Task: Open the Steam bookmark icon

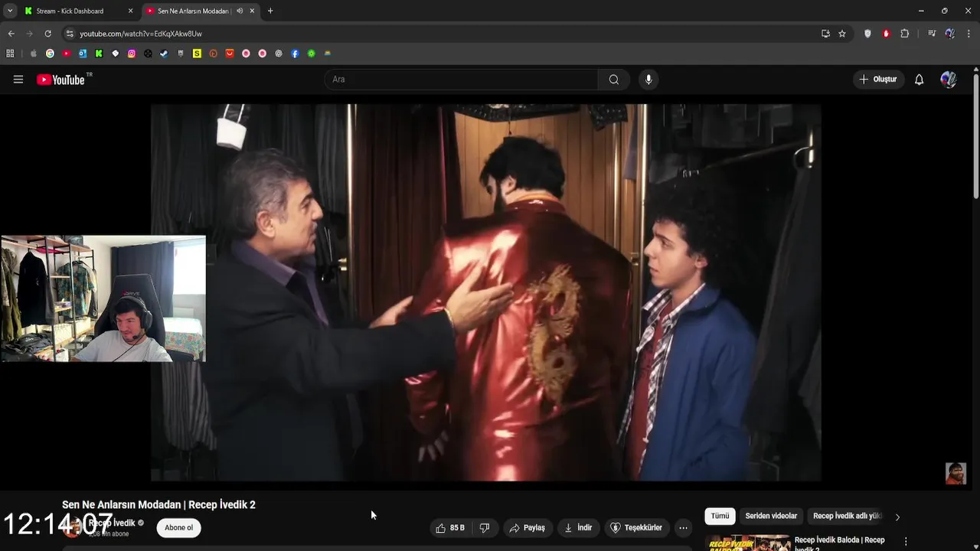Action: tap(164, 54)
